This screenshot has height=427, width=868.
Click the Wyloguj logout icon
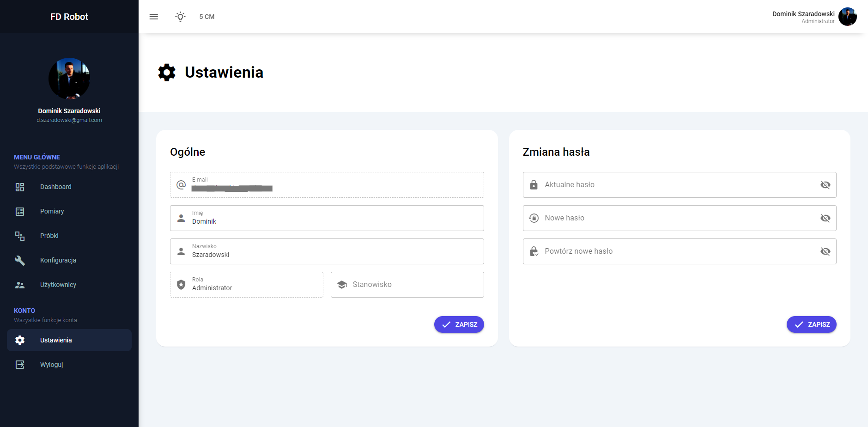(x=20, y=365)
